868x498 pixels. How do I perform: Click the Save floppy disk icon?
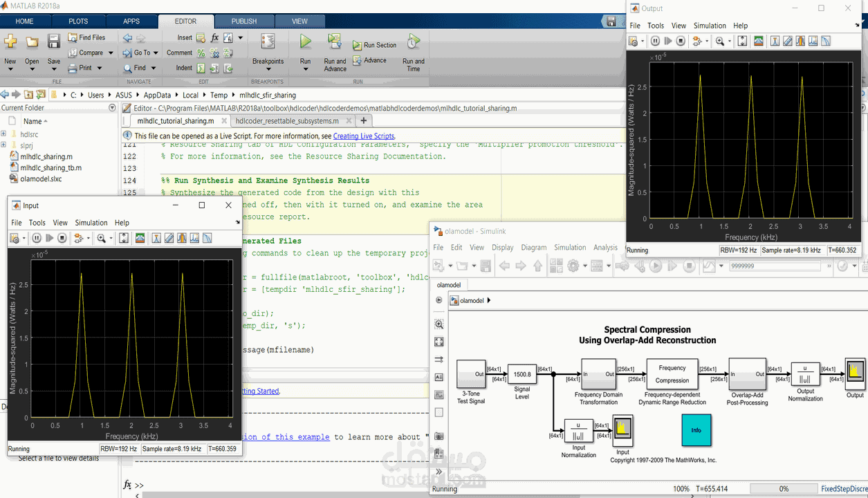point(54,42)
